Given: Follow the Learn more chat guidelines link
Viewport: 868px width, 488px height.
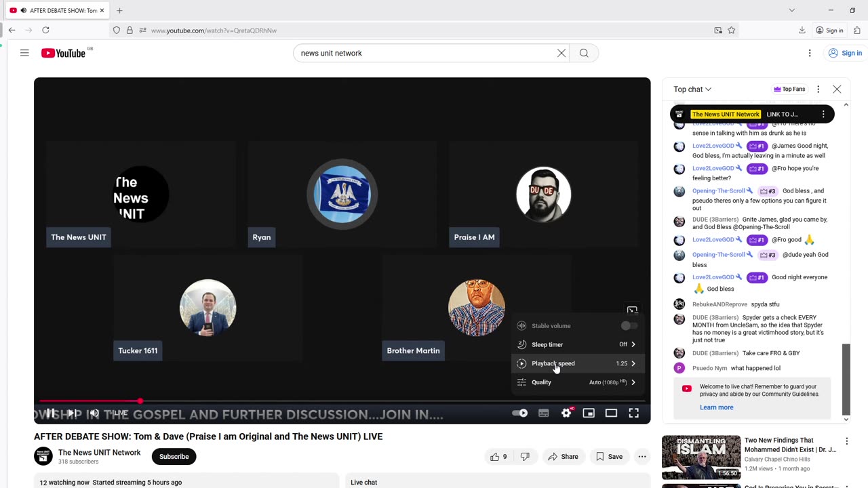Looking at the screenshot, I should 717,407.
